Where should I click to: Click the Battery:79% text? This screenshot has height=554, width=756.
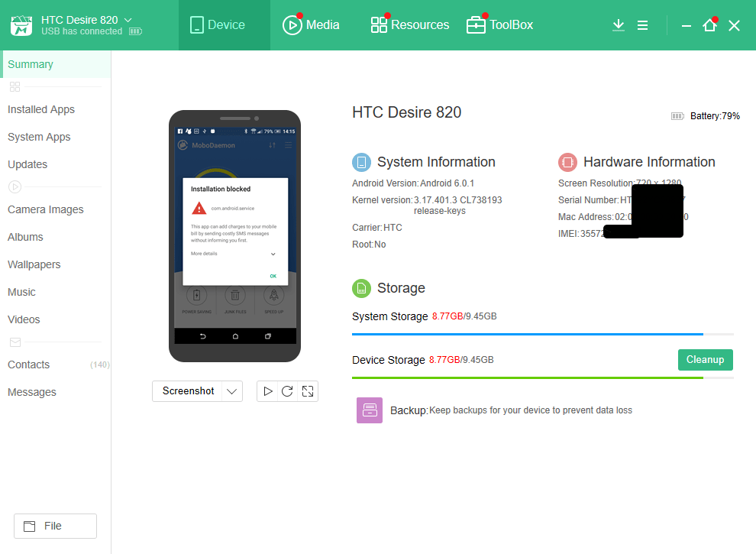(x=715, y=116)
